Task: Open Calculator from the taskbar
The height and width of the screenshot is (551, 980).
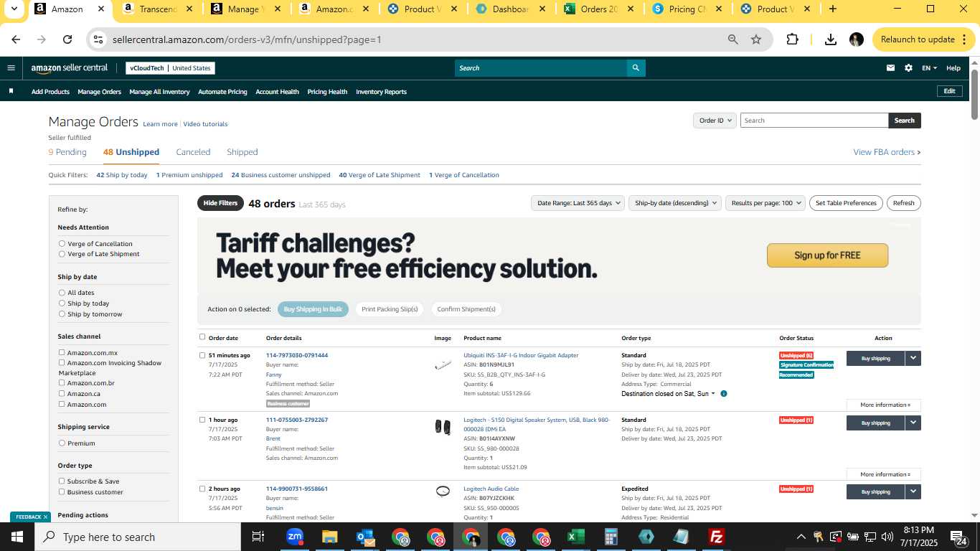Action: (x=611, y=537)
